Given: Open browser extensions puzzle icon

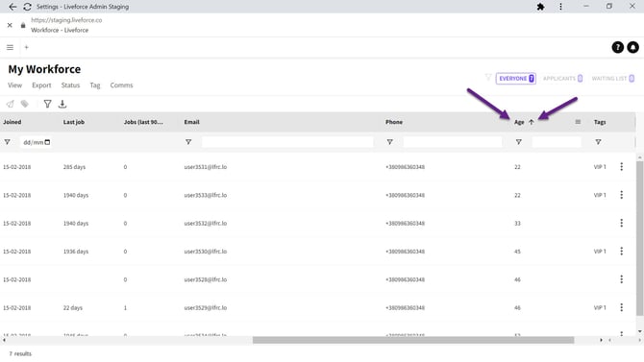Looking at the screenshot, I should [541, 7].
